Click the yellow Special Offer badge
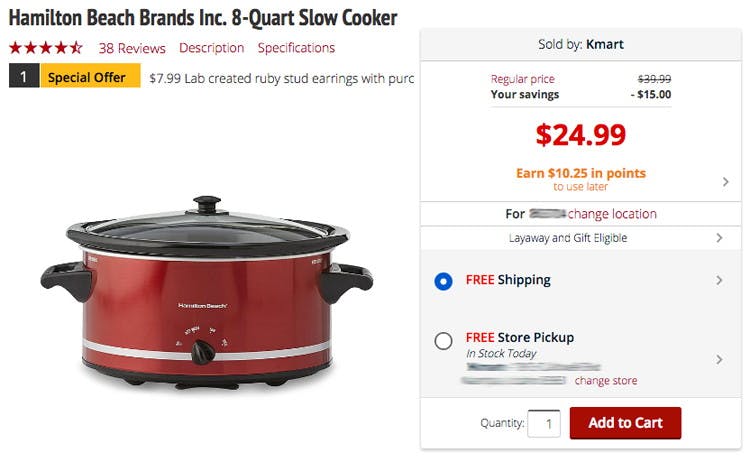Image resolution: width=750 pixels, height=462 pixels. [90, 76]
